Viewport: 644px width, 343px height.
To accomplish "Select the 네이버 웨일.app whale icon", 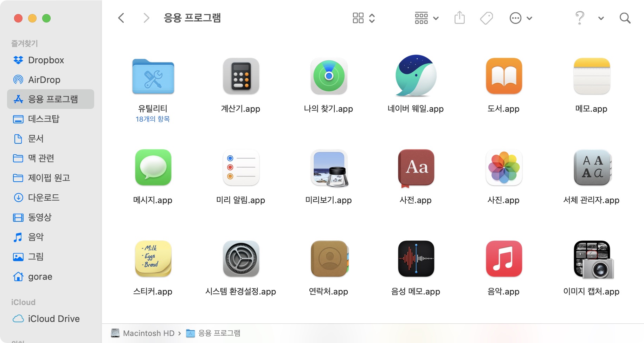I will point(416,76).
